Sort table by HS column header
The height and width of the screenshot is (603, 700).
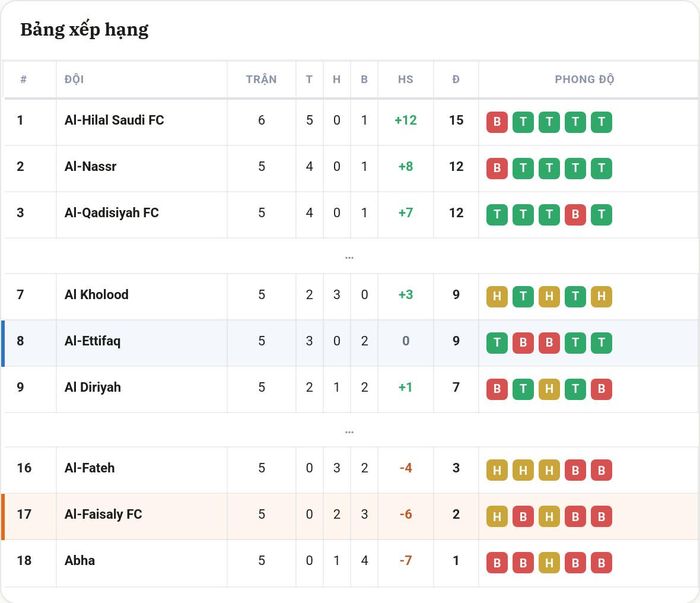pyautogui.click(x=405, y=79)
